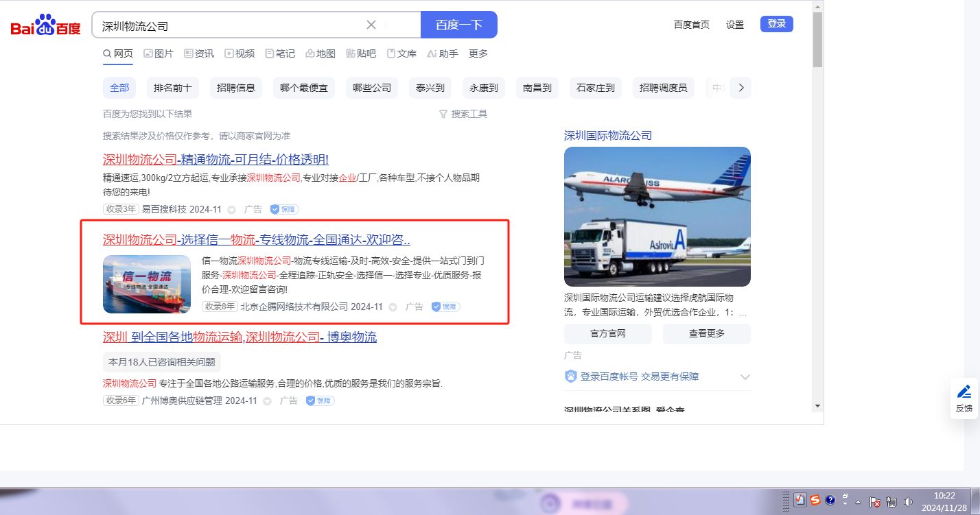Open the 百度首页 link
Viewport: 980px width, 515px height.
(692, 25)
